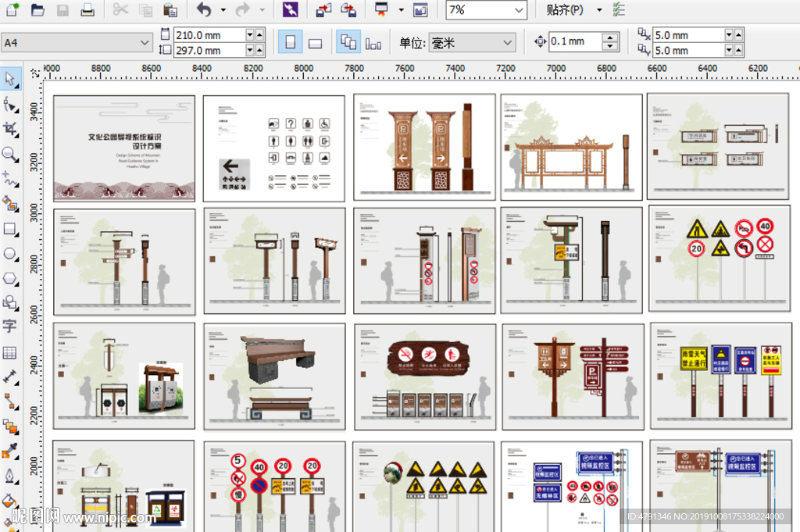This screenshot has width=800, height=532.
Task: Click the nudge distance field 0.1 mm
Action: click(x=576, y=41)
